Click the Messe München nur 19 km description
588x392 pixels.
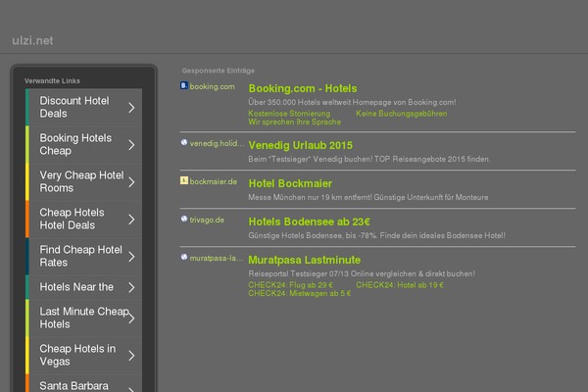tap(368, 197)
